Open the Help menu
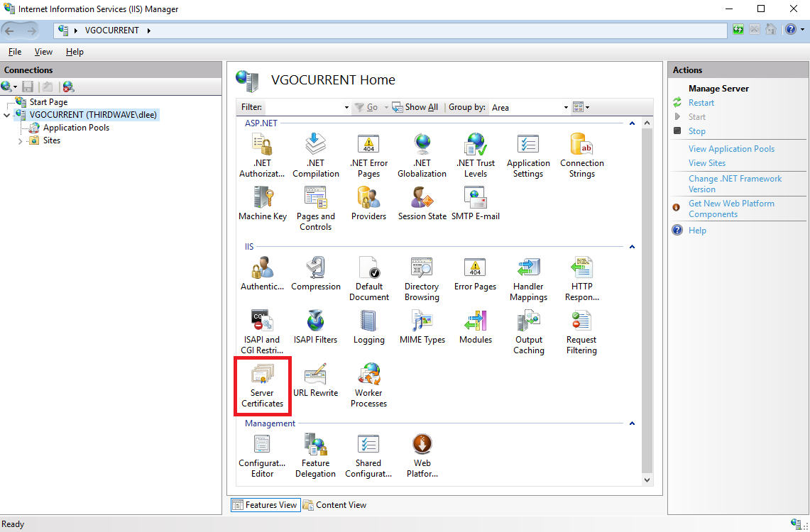 pyautogui.click(x=75, y=52)
